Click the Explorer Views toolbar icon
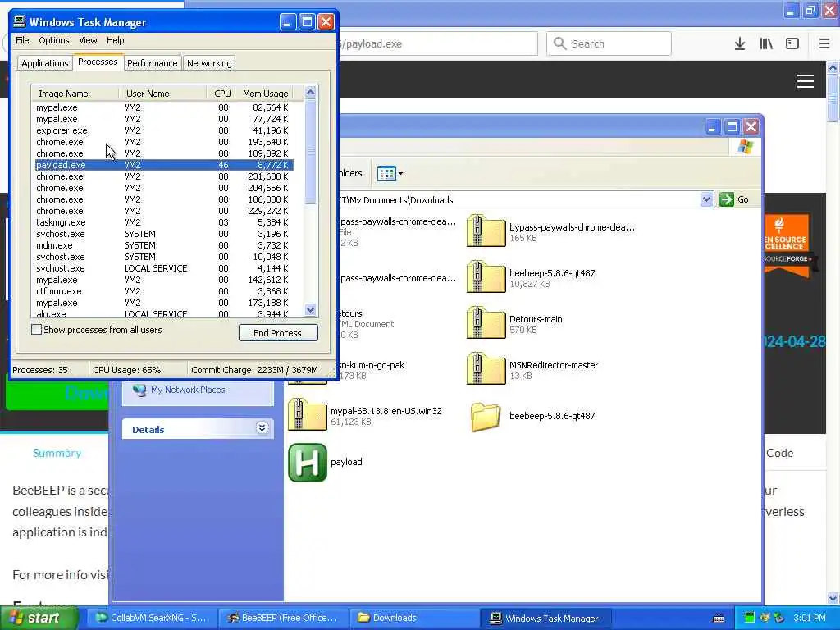This screenshot has height=630, width=840. pos(386,174)
